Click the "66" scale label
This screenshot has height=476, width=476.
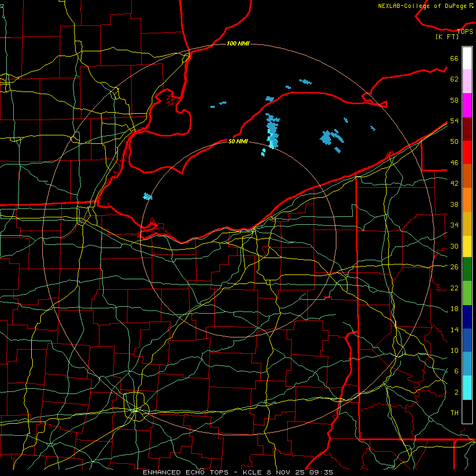coord(454,58)
